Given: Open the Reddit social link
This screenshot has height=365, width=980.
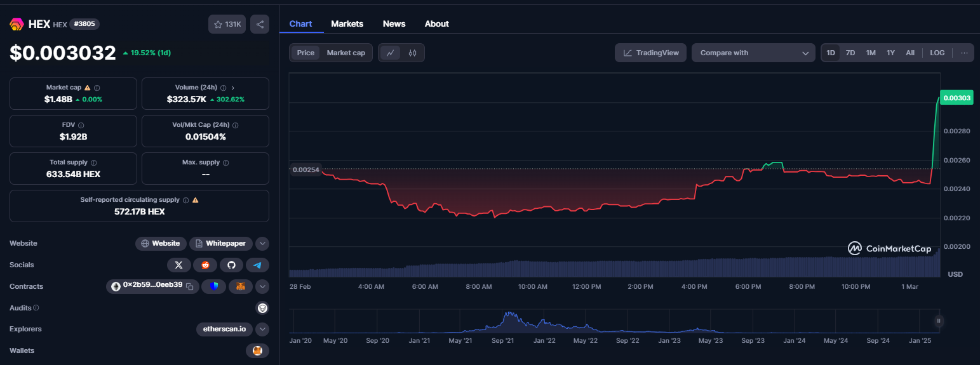Looking at the screenshot, I should (x=205, y=265).
